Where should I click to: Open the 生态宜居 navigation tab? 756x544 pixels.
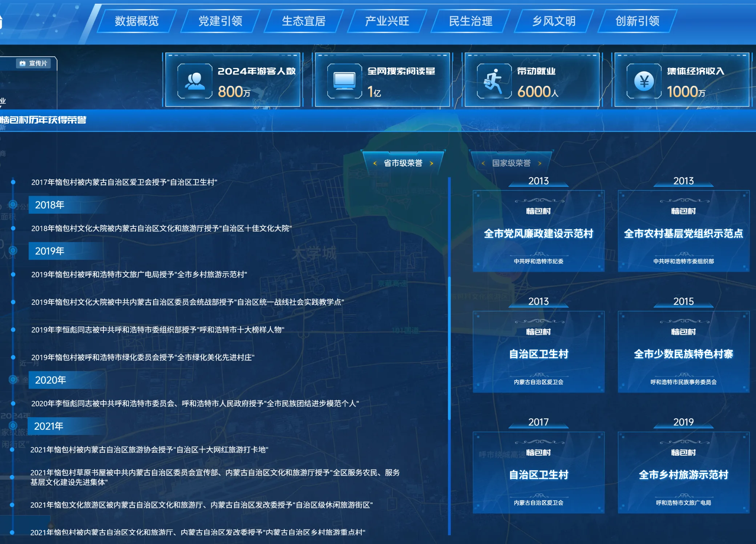coord(304,21)
